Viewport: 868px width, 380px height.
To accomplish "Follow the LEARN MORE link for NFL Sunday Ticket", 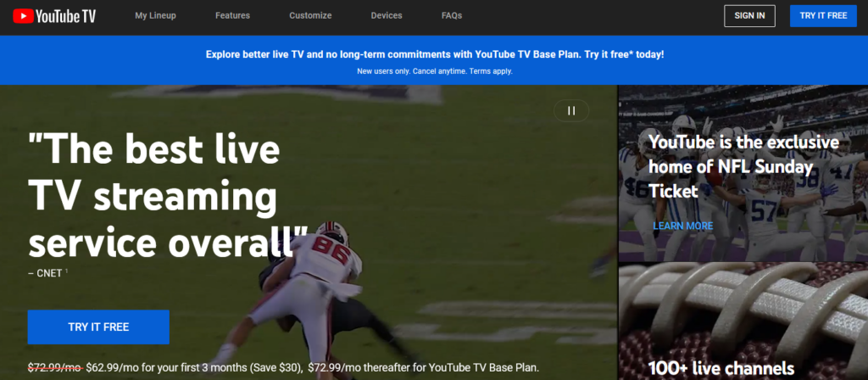I will (x=683, y=226).
